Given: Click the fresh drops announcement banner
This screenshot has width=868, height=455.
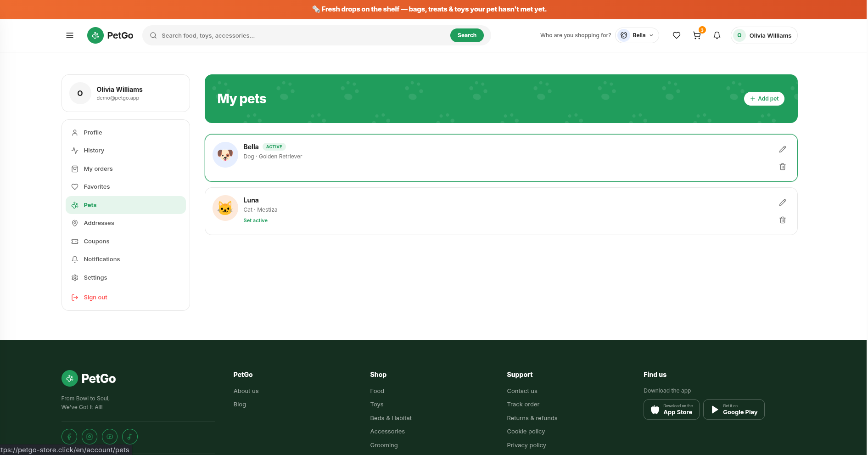Looking at the screenshot, I should pos(433,9).
